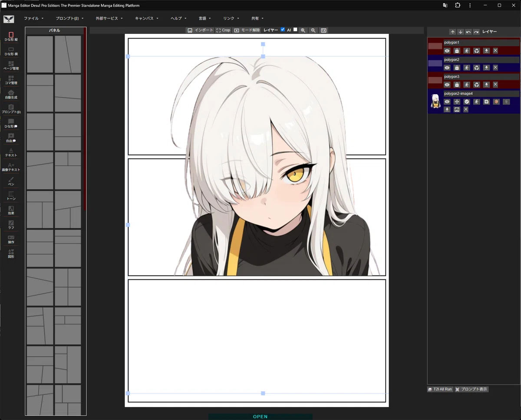Open the プロンプト(β) dropdown menu in menu bar

pos(69,19)
